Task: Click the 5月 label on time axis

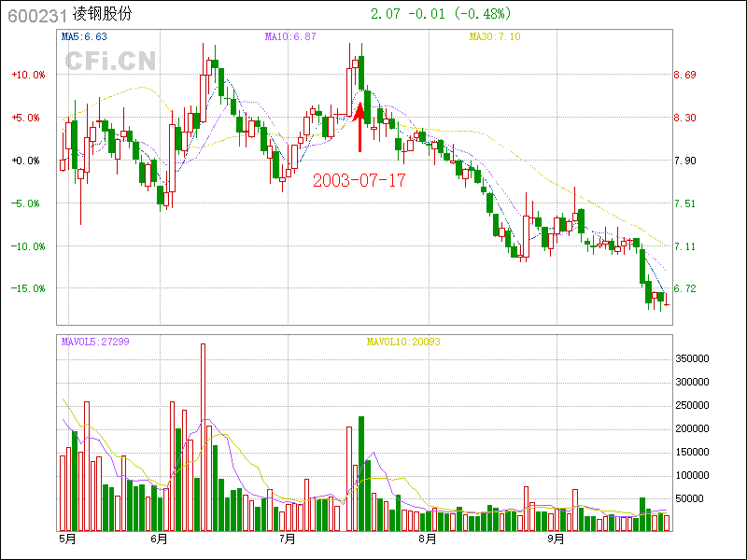Action: tap(67, 539)
